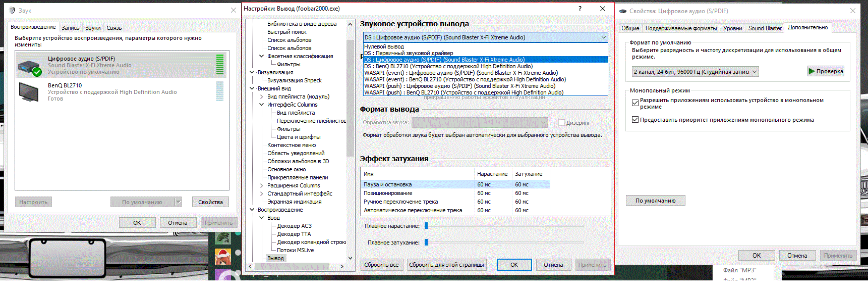Choose Нулевой вывод from the device list
The width and height of the screenshot is (868, 291).
point(486,46)
